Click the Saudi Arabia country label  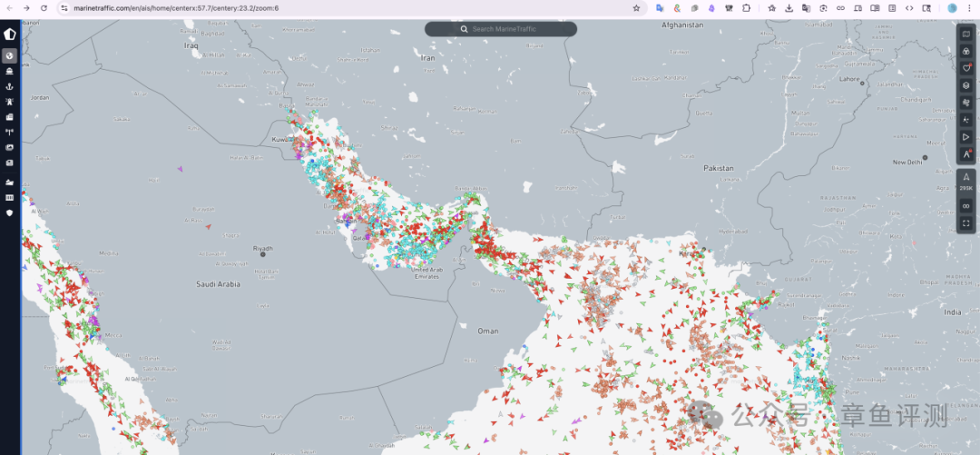click(218, 284)
